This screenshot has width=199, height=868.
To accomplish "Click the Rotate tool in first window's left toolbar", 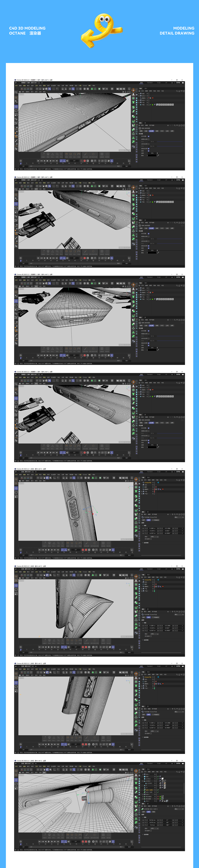I will point(16,111).
